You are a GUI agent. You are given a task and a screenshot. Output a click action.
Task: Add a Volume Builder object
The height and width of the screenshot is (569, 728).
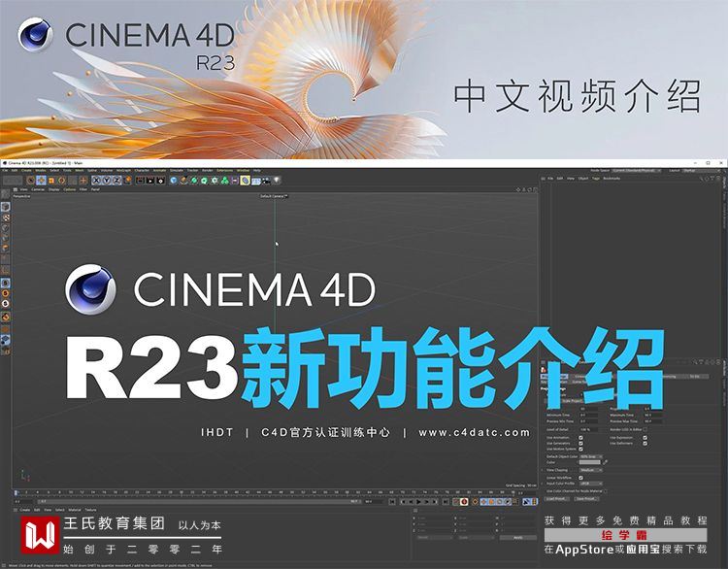click(x=224, y=181)
